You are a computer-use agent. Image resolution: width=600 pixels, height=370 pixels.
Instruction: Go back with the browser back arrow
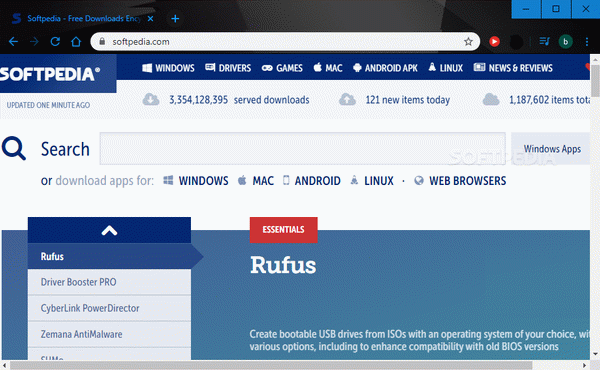pyautogui.click(x=13, y=42)
